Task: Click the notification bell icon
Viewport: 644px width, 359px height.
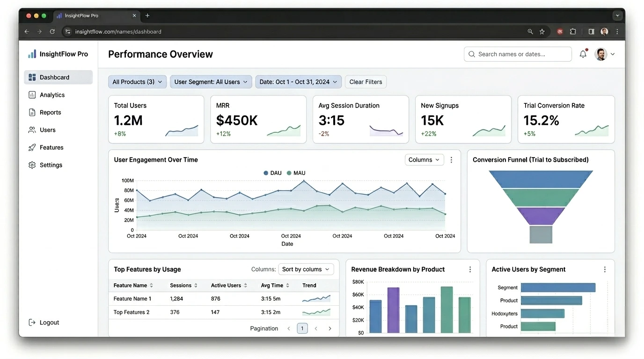Action: [583, 54]
